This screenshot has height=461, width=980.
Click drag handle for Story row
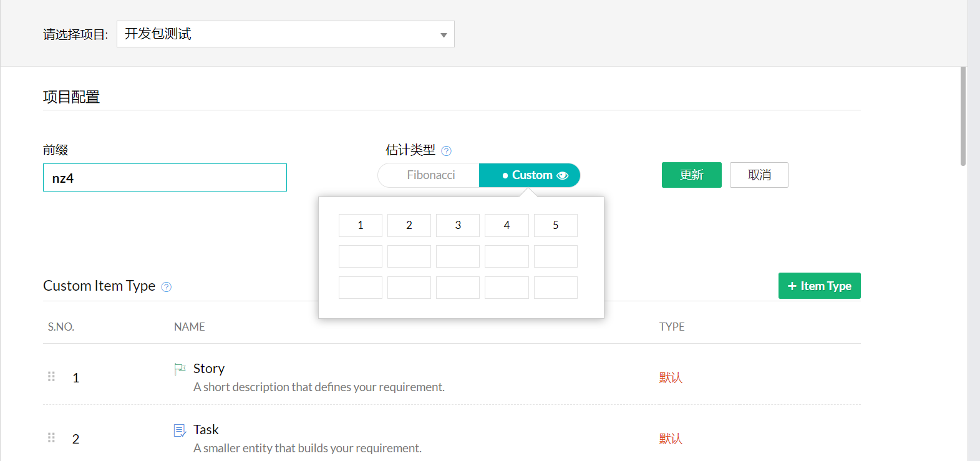pos(52,377)
